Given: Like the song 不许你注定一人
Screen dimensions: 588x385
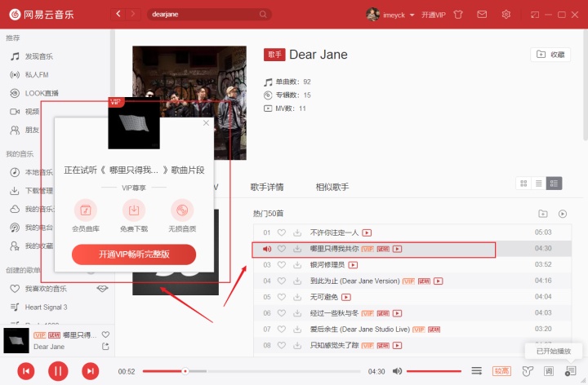Looking at the screenshot, I should tap(282, 232).
